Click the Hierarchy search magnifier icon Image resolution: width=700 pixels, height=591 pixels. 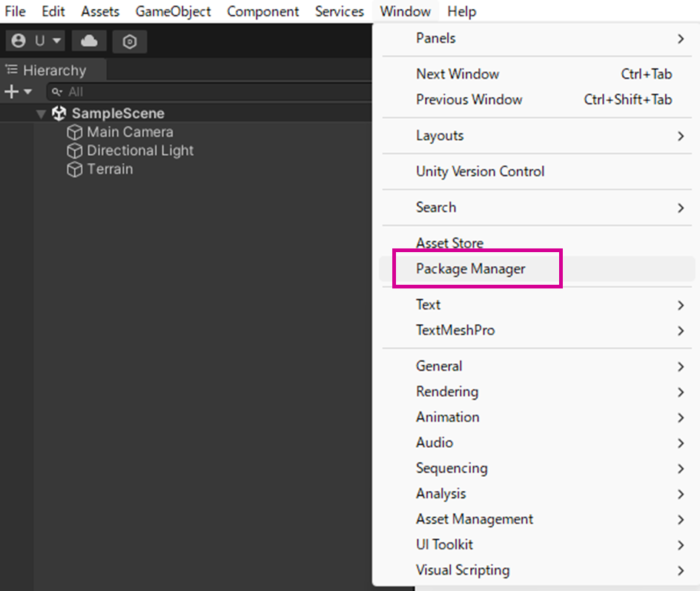[56, 92]
